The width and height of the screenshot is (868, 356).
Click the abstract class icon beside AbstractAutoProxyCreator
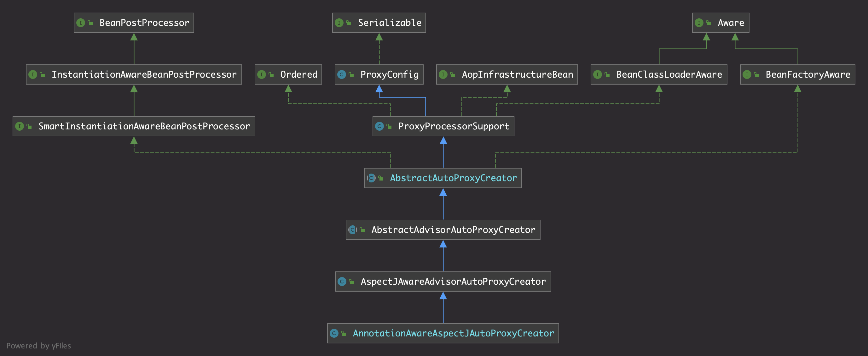[x=371, y=178]
